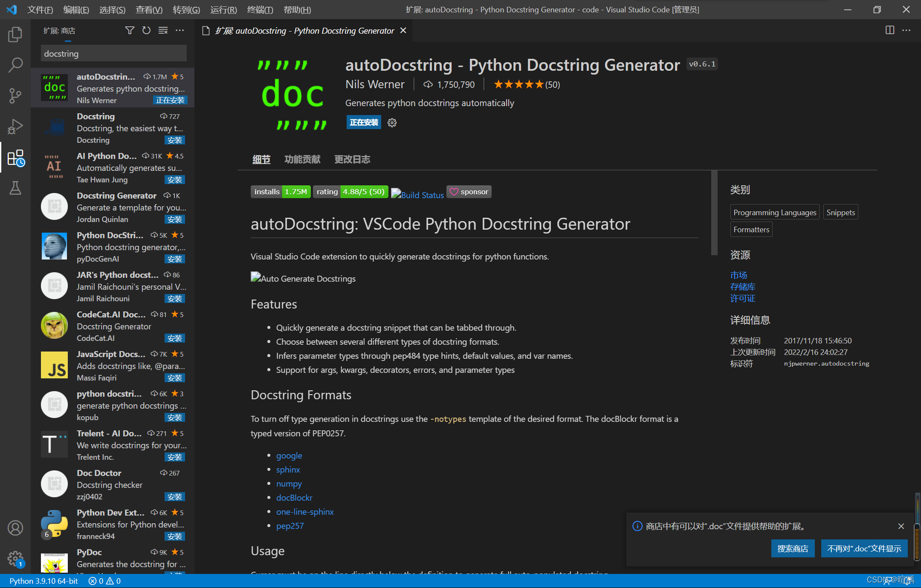Open the Run and Debug view
The height and width of the screenshot is (588, 921).
15,127
